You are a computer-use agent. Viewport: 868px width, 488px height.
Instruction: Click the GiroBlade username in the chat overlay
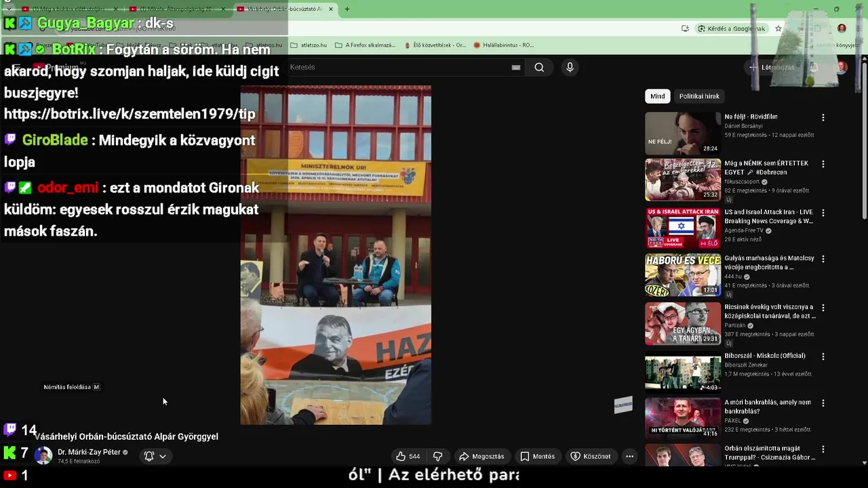[55, 140]
